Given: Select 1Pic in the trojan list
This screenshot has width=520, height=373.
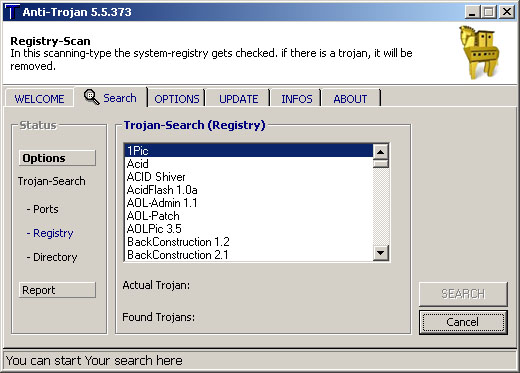Looking at the screenshot, I should coord(248,151).
